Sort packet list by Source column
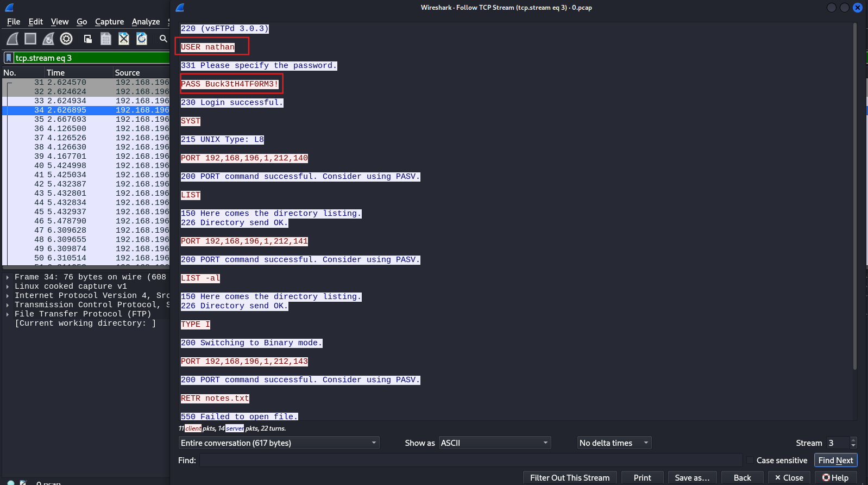The height and width of the screenshot is (485, 868). click(x=141, y=72)
